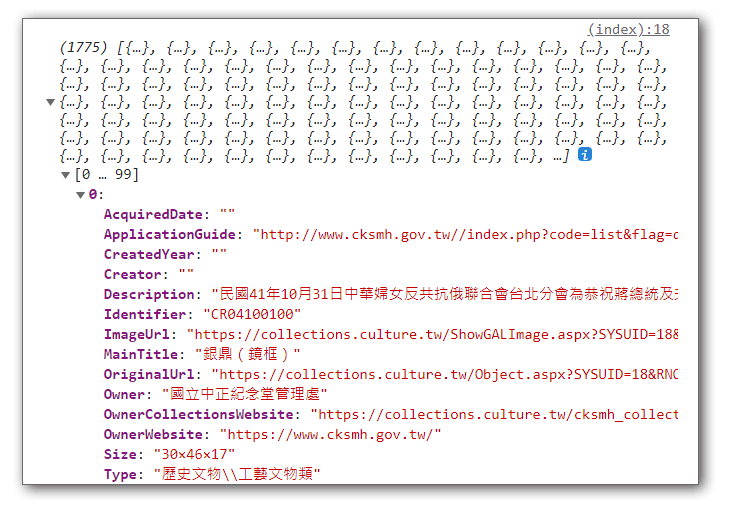Collapse the 1775-item array expander arrow
The height and width of the screenshot is (511, 730).
[x=51, y=102]
